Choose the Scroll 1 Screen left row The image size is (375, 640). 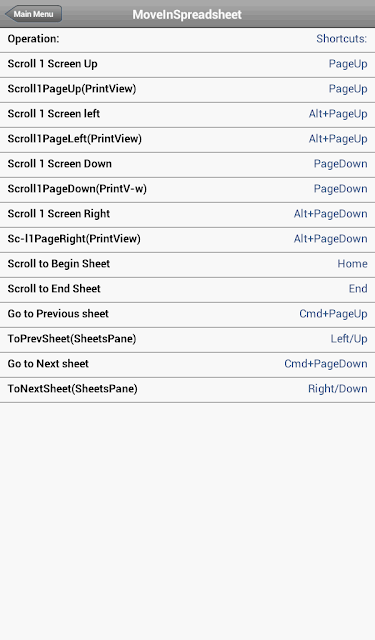(187, 115)
